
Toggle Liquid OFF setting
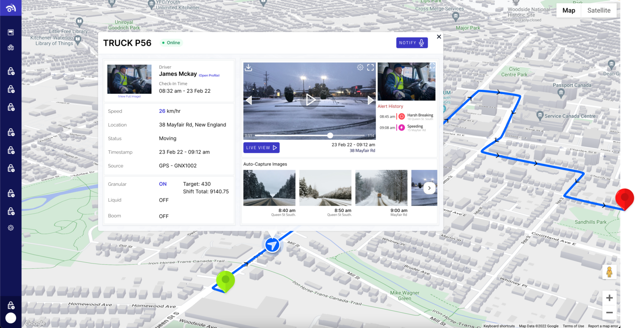[x=164, y=200]
